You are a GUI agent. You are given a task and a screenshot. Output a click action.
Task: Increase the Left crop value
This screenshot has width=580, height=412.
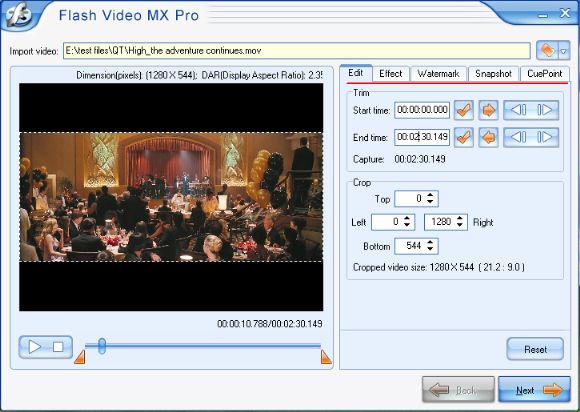[x=407, y=218]
